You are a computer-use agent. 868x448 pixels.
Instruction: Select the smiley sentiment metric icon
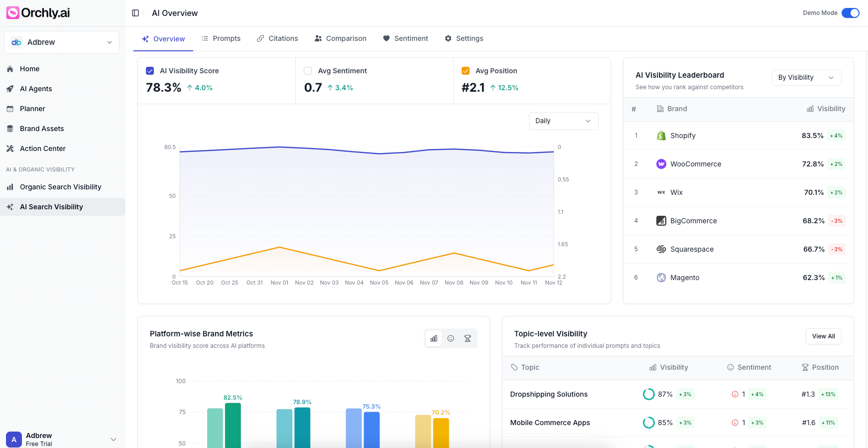pos(451,338)
